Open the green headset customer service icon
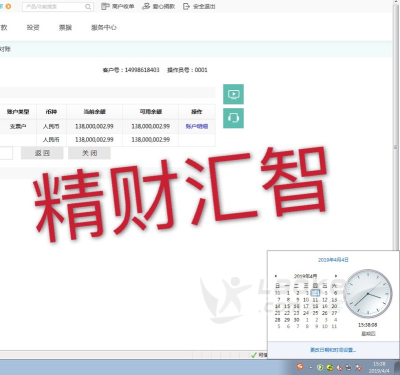This screenshot has height=375, width=400. coord(233,118)
